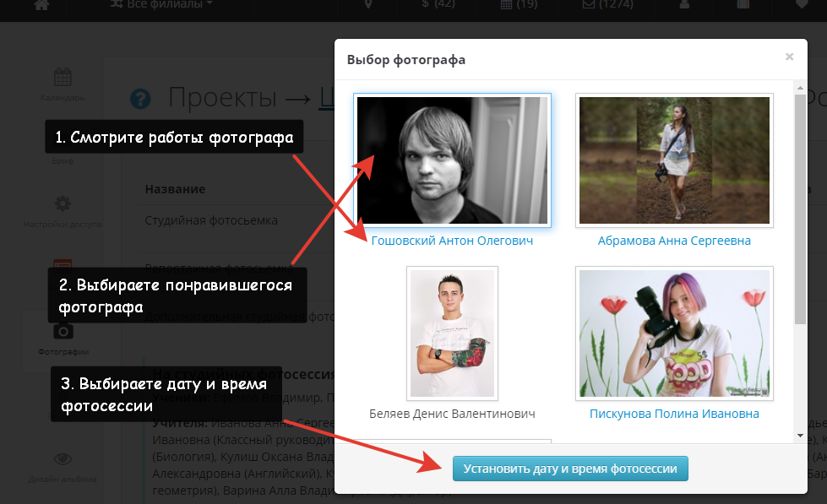Open the calendar counter (19)
Screen dimensions: 827x504
pos(519,4)
